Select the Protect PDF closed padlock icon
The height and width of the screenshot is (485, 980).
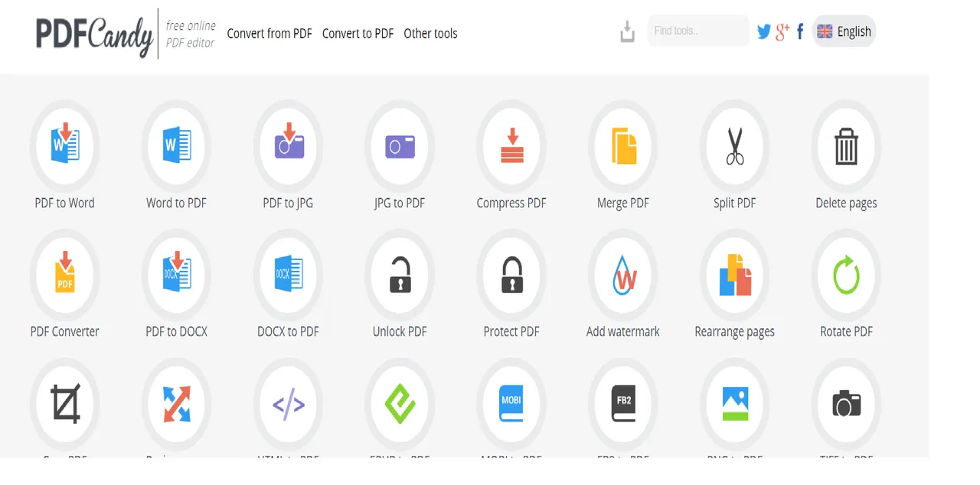point(511,275)
